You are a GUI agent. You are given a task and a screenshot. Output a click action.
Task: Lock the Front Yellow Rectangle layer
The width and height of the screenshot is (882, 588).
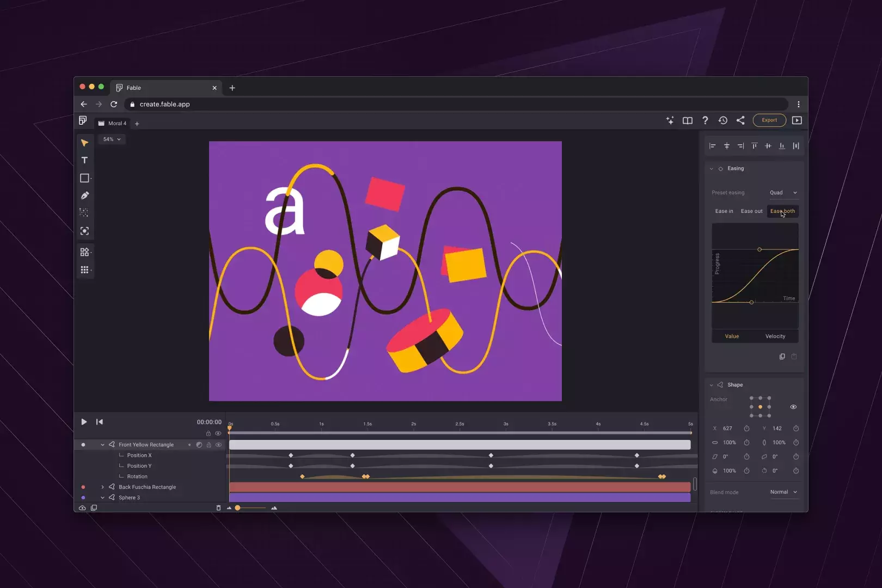coord(209,444)
